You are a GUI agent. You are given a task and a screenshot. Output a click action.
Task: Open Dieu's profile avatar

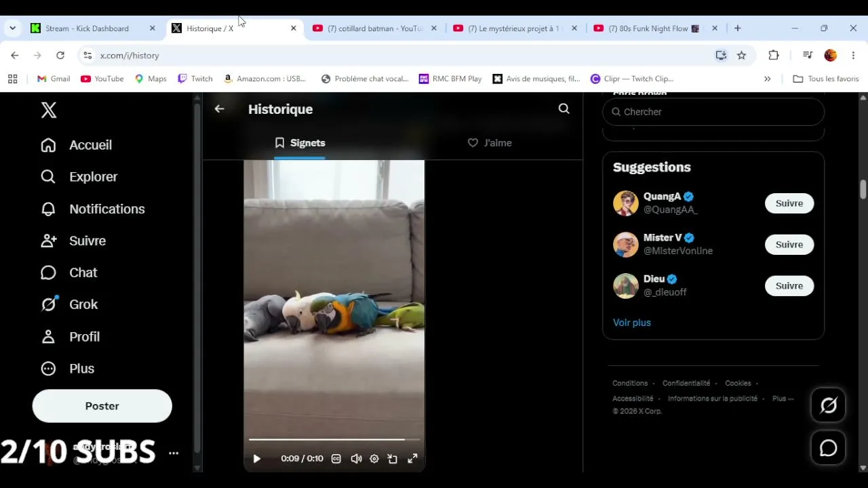point(626,286)
